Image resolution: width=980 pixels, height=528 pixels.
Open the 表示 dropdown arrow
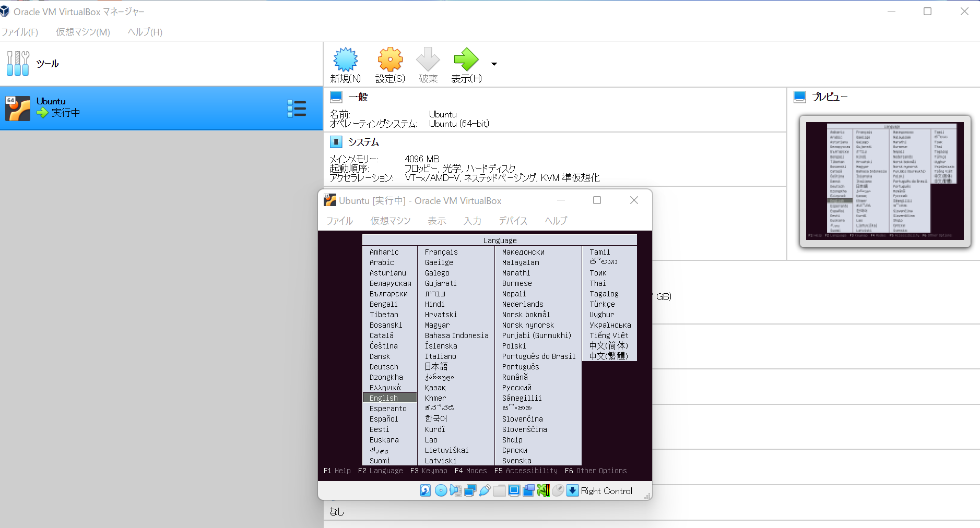coord(493,64)
